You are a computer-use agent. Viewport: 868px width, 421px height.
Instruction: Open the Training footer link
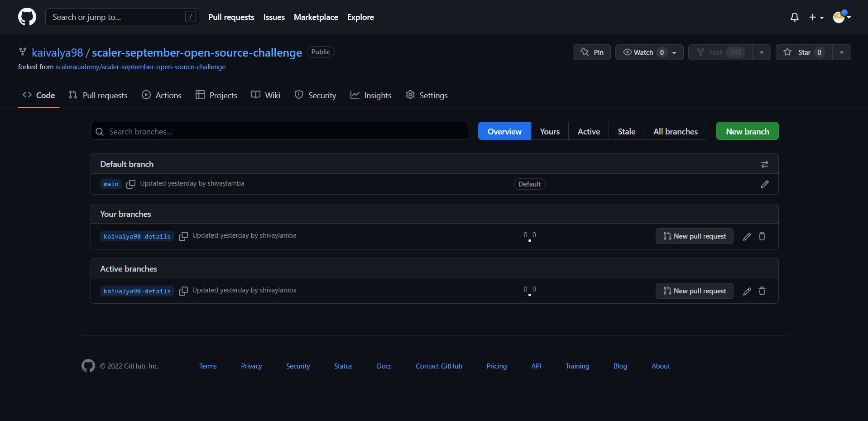(x=577, y=366)
